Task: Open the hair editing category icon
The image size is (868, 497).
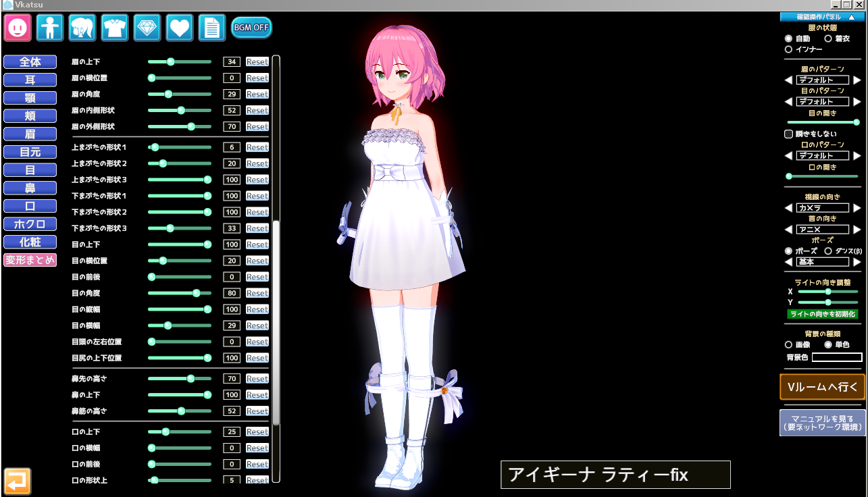Action: [x=82, y=28]
